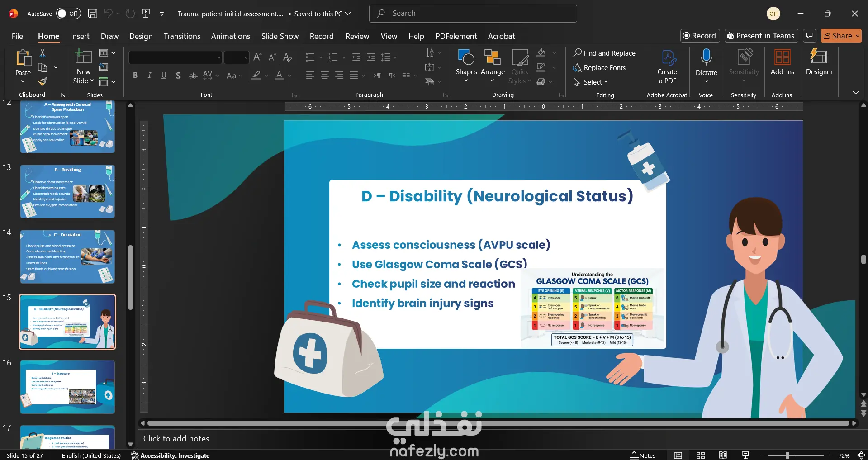Toggle Underline formatting
This screenshot has width=868, height=460.
[x=164, y=76]
